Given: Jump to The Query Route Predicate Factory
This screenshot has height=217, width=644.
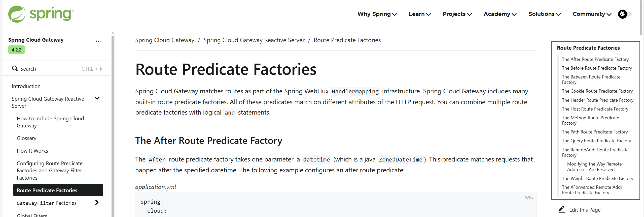Looking at the screenshot, I should (596, 141).
